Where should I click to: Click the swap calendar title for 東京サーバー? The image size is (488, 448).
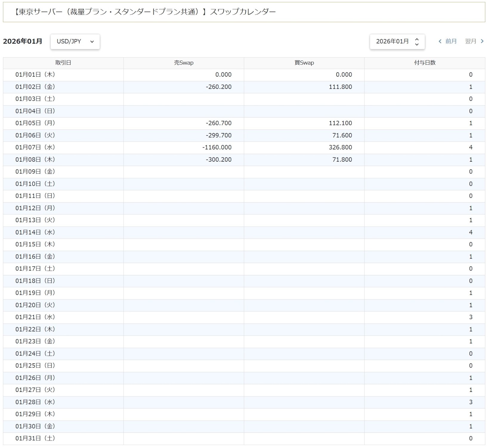[145, 12]
